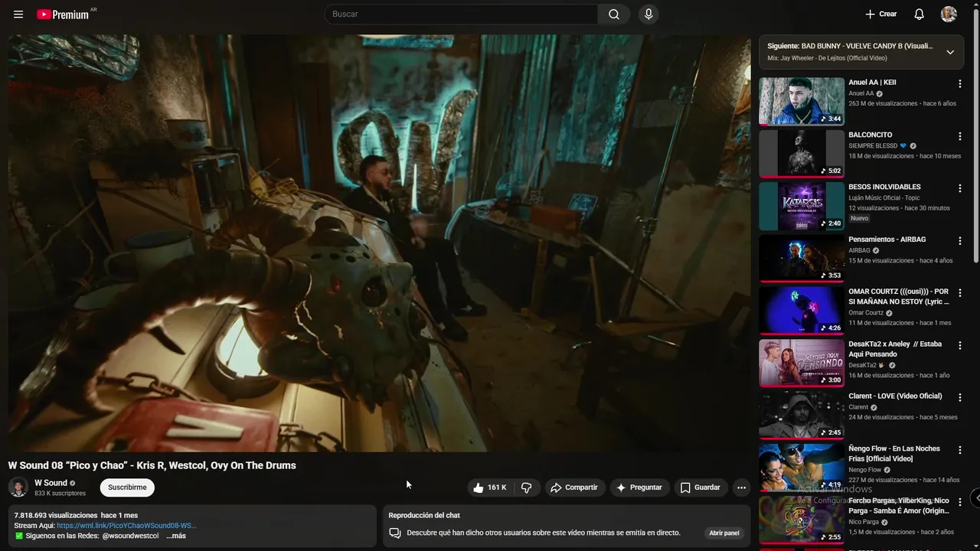Open W Sound channel name link

[x=51, y=483]
